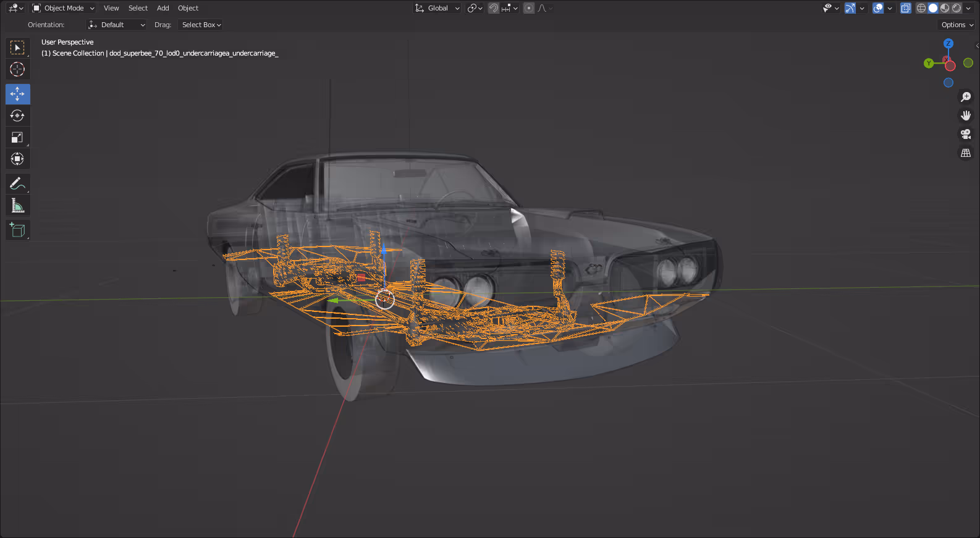
Task: Toggle X-ray view
Action: (906, 8)
